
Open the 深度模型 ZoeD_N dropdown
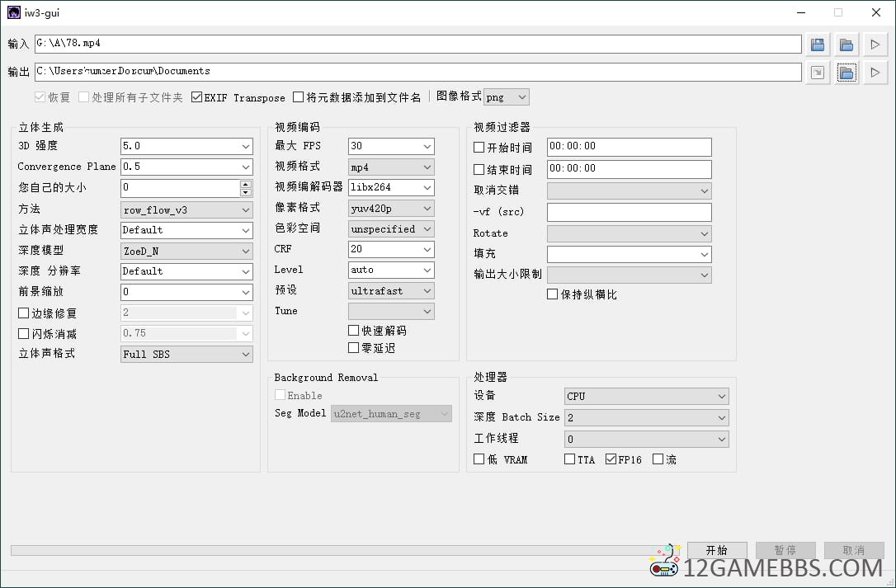[186, 251]
